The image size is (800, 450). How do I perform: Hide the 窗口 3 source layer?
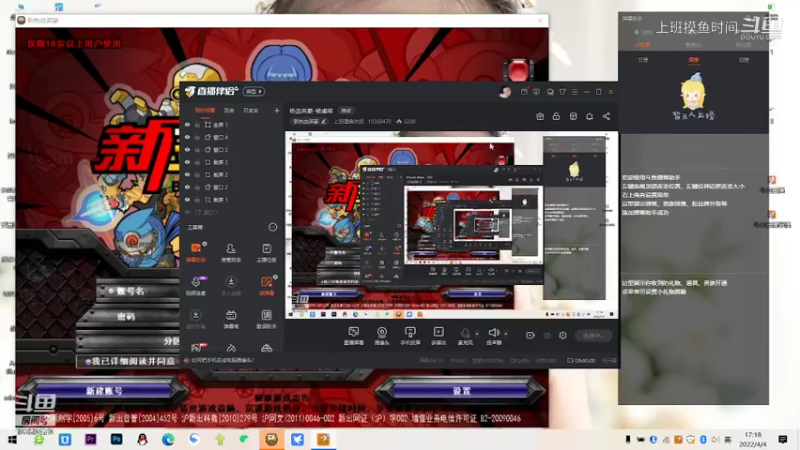[x=187, y=149]
